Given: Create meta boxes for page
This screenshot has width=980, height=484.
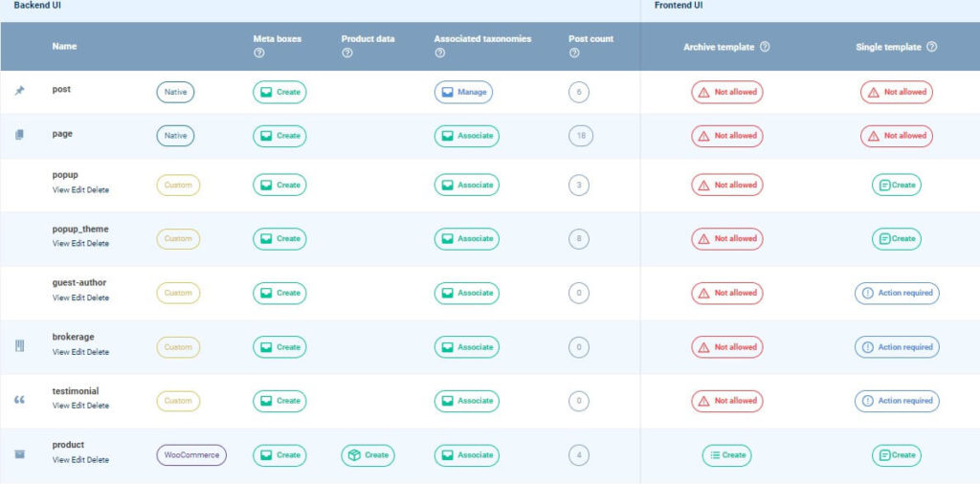Looking at the screenshot, I should tap(279, 136).
